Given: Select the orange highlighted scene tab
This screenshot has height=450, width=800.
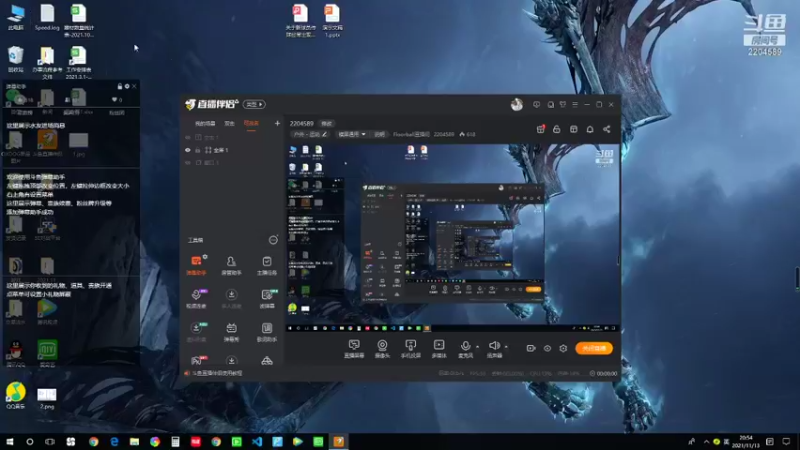Looking at the screenshot, I should click(251, 123).
